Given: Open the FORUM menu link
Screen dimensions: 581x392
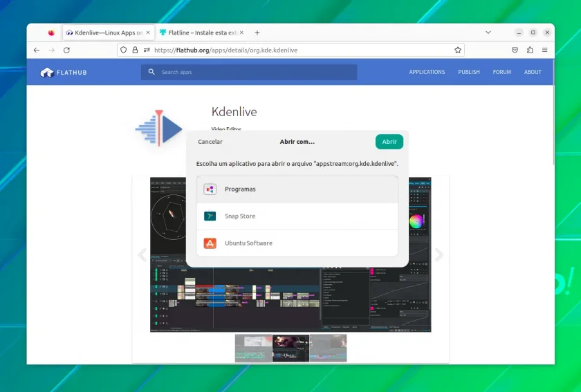Looking at the screenshot, I should click(x=501, y=72).
